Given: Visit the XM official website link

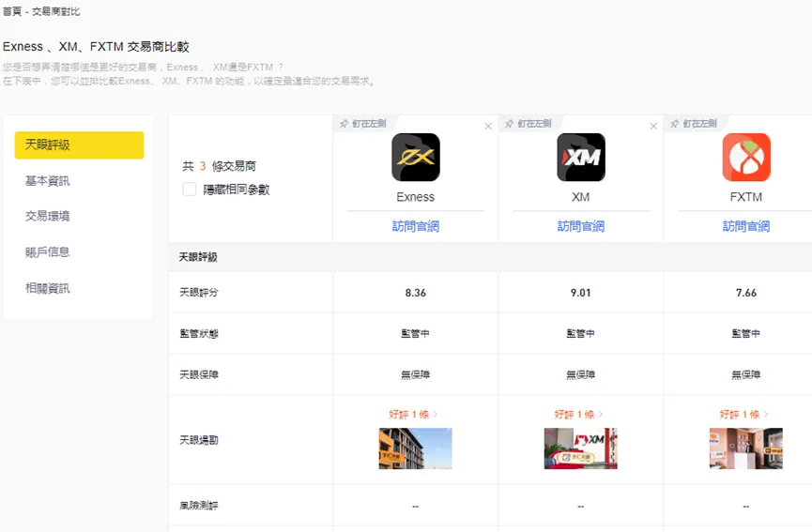Looking at the screenshot, I should (580, 226).
